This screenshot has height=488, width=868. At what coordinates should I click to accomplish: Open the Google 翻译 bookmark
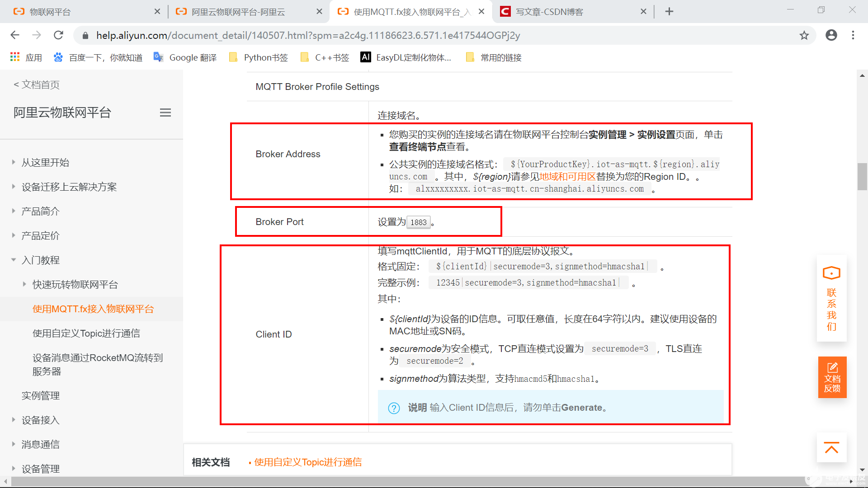[192, 57]
